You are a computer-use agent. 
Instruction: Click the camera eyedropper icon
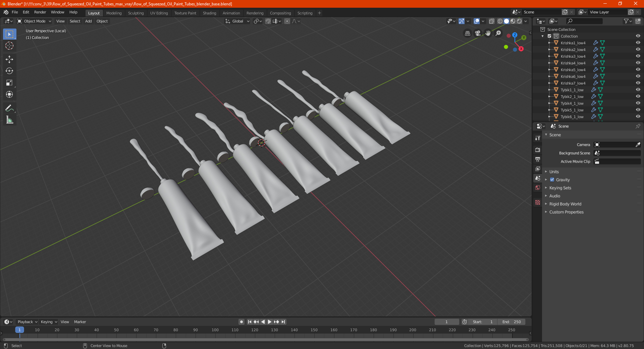[638, 145]
